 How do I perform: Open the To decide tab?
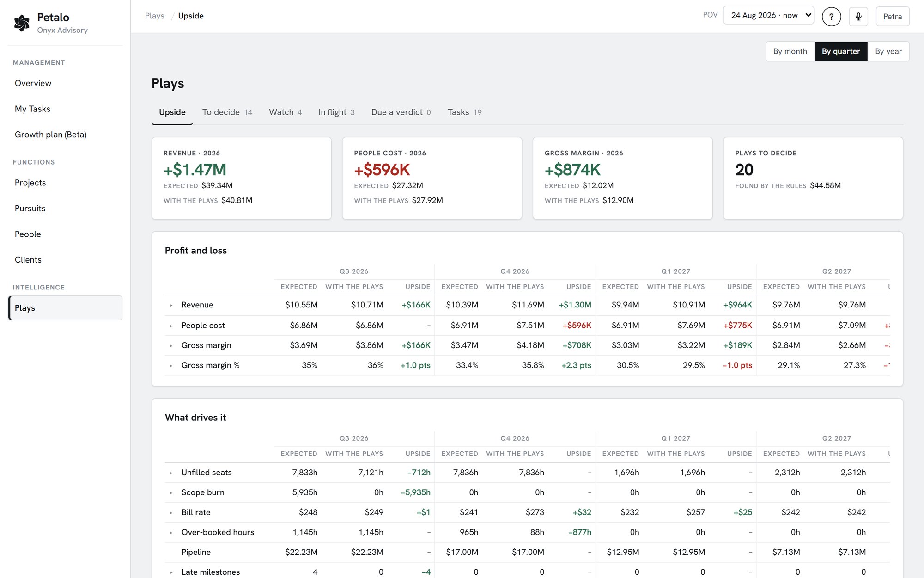pyautogui.click(x=227, y=112)
